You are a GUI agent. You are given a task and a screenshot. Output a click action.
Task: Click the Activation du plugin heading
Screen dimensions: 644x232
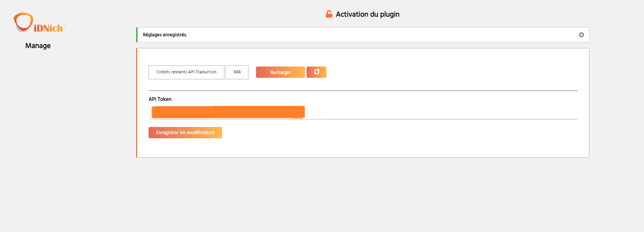[x=368, y=14]
